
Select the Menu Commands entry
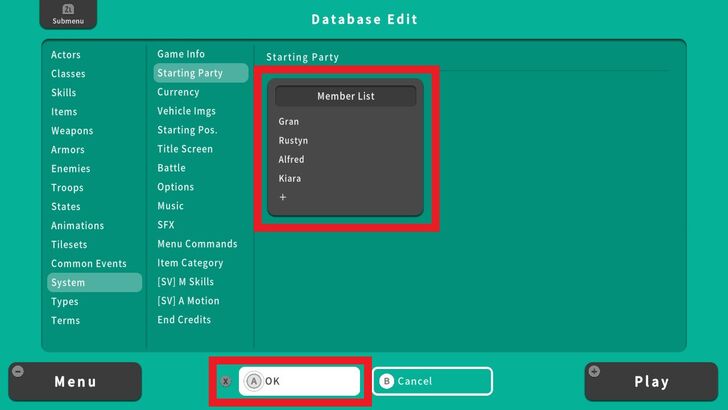197,244
